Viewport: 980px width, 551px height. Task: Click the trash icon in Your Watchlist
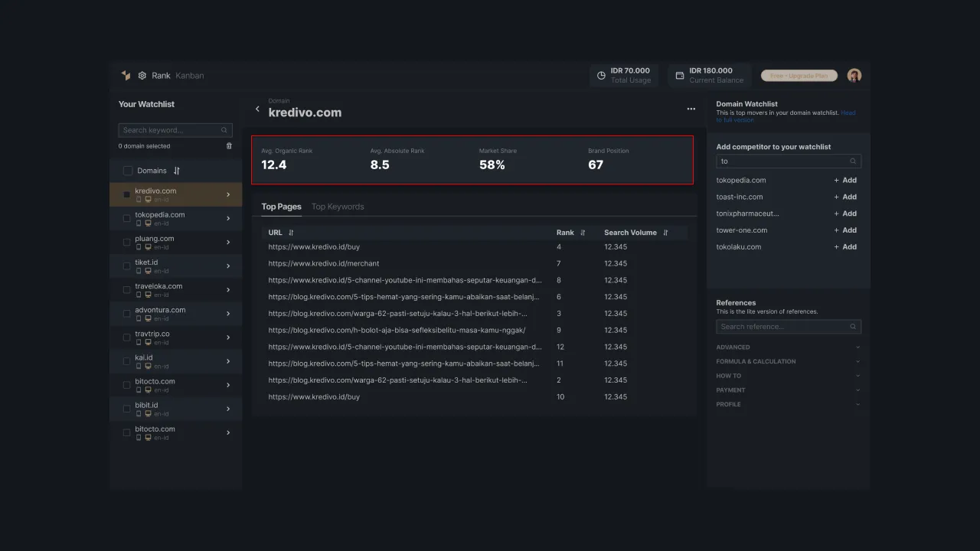pyautogui.click(x=229, y=146)
